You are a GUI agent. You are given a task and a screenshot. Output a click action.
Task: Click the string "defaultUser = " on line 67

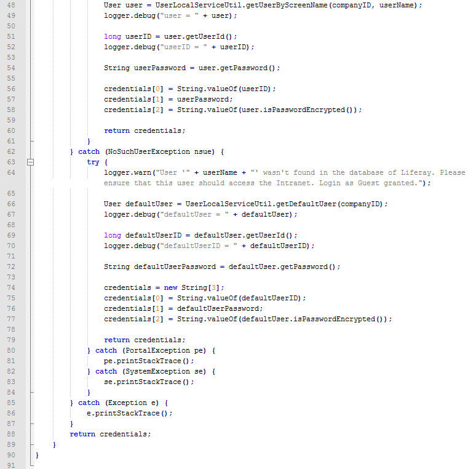coord(194,214)
